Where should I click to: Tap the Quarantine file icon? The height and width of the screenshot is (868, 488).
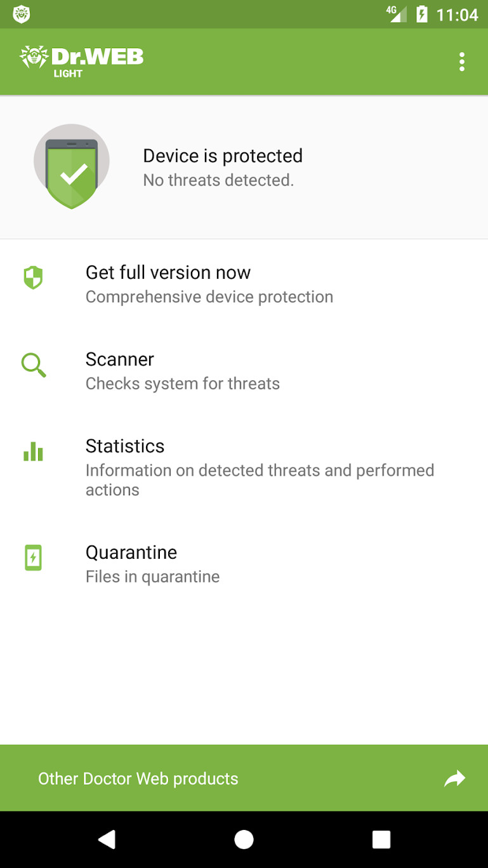(33, 558)
